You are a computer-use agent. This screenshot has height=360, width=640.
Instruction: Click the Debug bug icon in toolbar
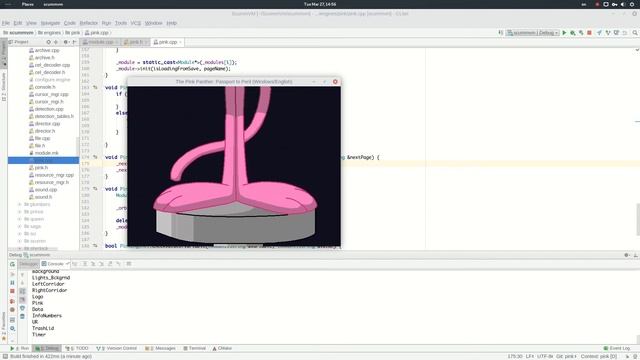[x=573, y=33]
